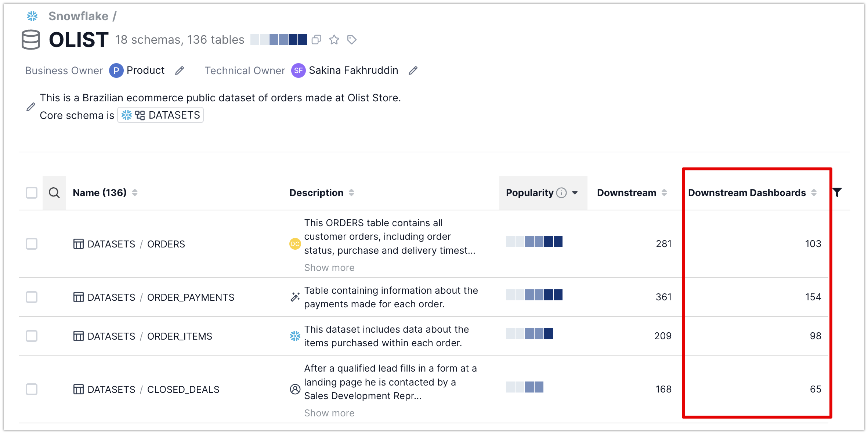Sort by Downstream Dashboards column
This screenshot has width=868, height=434.
click(x=814, y=193)
